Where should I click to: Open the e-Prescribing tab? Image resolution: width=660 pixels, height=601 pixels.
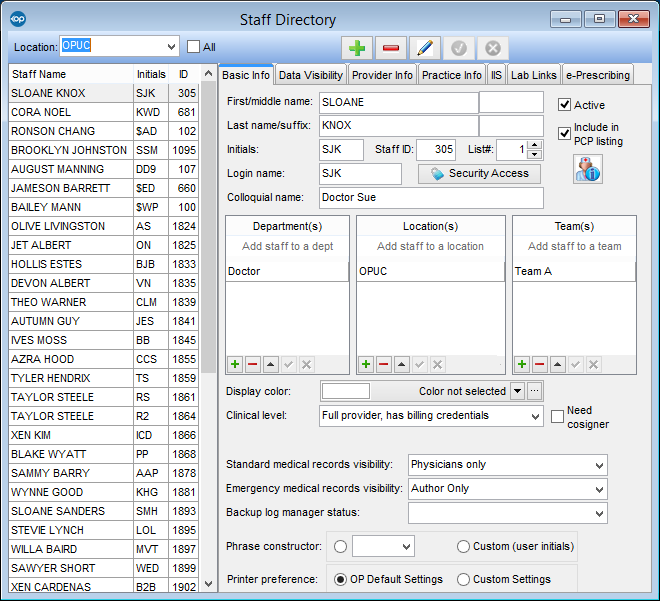pos(598,75)
